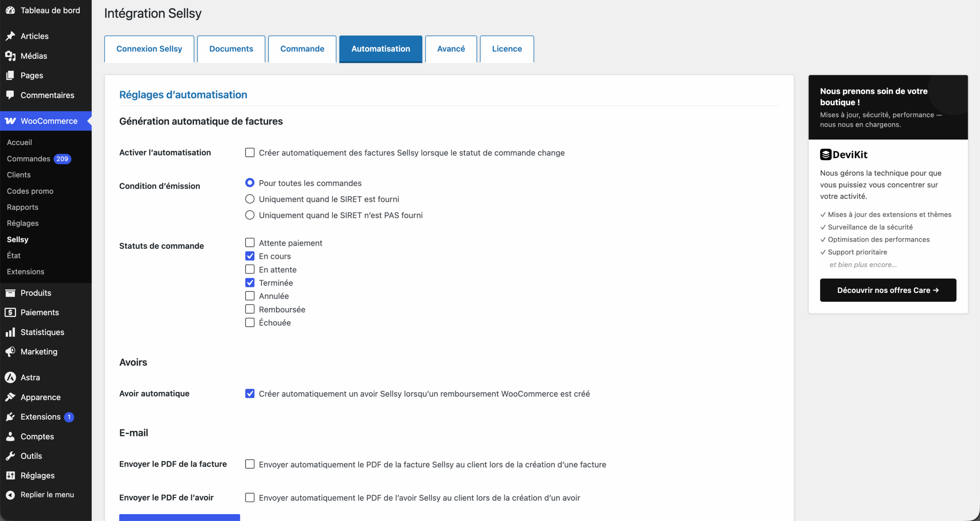This screenshot has width=980, height=521.
Task: Click the Réglages d'automatisation heading
Action: (183, 95)
